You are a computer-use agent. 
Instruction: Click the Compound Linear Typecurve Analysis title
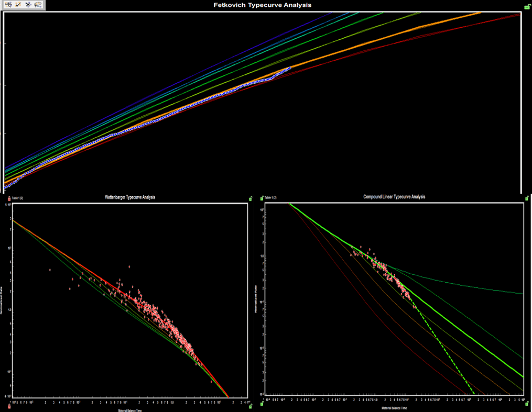coord(394,197)
